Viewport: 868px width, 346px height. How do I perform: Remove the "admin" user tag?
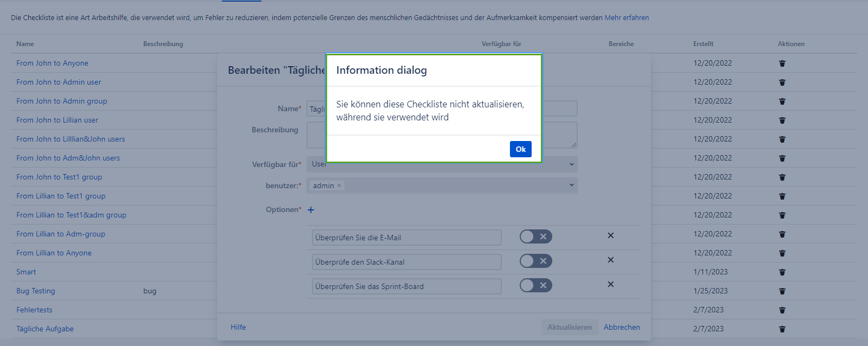pyautogui.click(x=340, y=185)
